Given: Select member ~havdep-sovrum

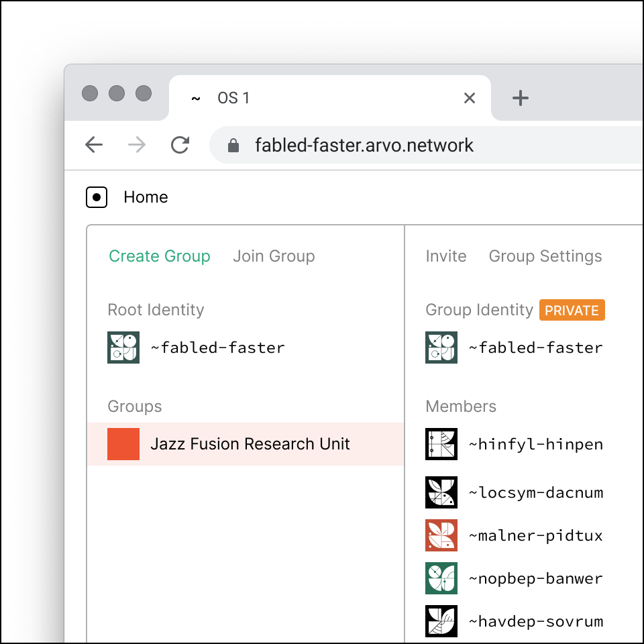Looking at the screenshot, I should 535,621.
